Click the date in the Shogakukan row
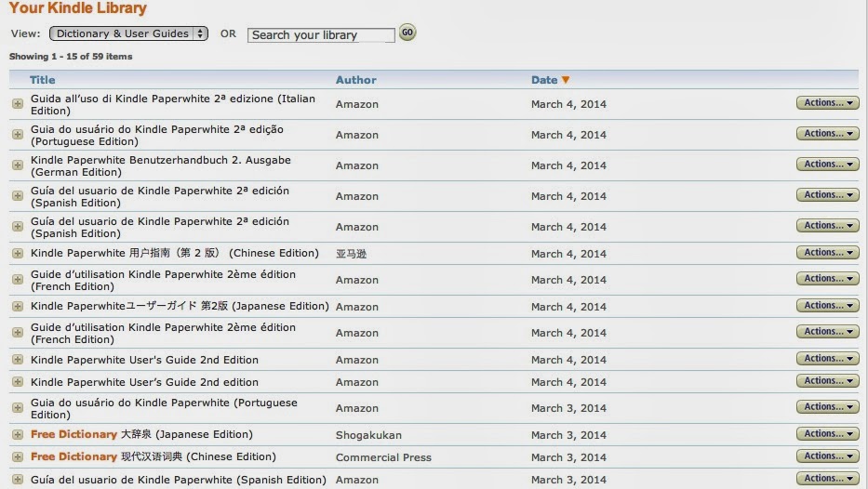This screenshot has width=868, height=489. coord(568,435)
